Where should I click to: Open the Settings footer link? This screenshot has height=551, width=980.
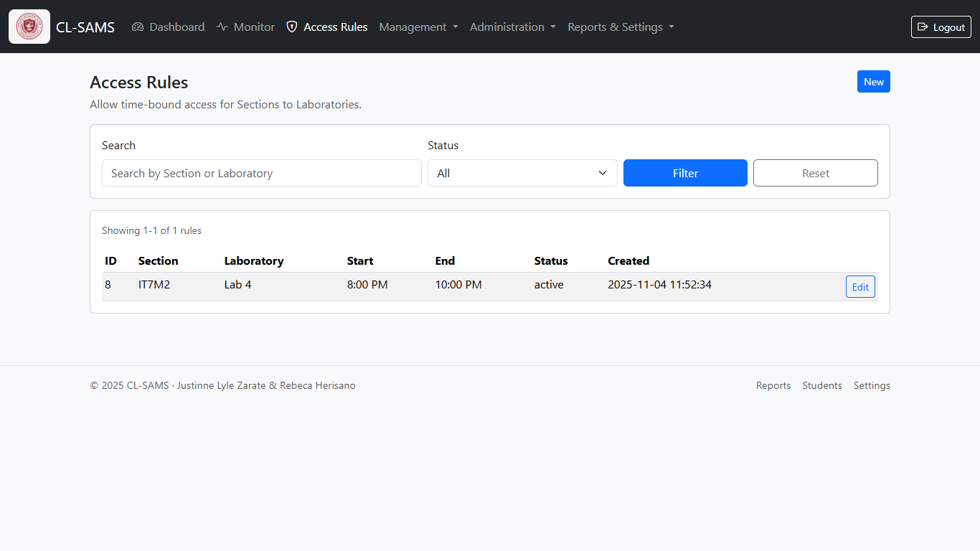pos(871,385)
